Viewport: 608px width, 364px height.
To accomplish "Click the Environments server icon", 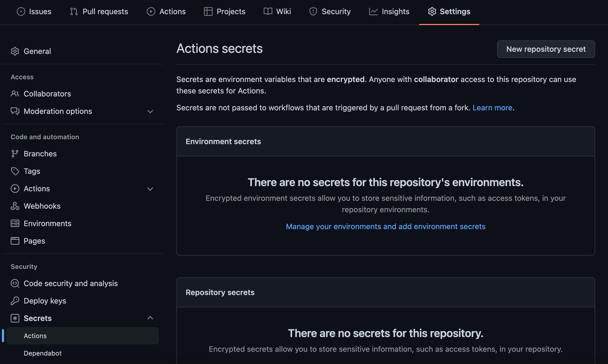I will pos(15,223).
